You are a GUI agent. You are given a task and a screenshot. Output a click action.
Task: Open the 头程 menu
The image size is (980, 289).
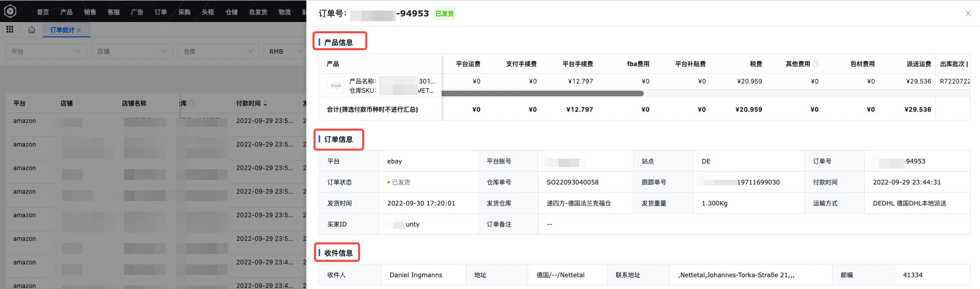[x=208, y=12]
